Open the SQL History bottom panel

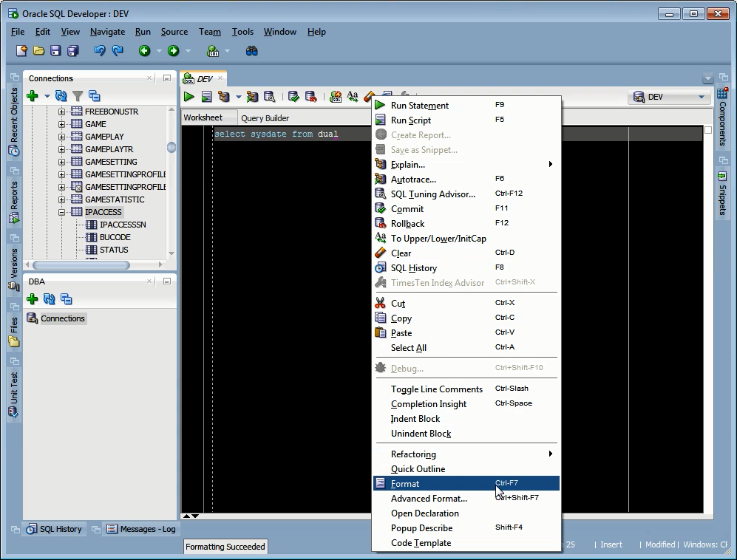click(55, 529)
